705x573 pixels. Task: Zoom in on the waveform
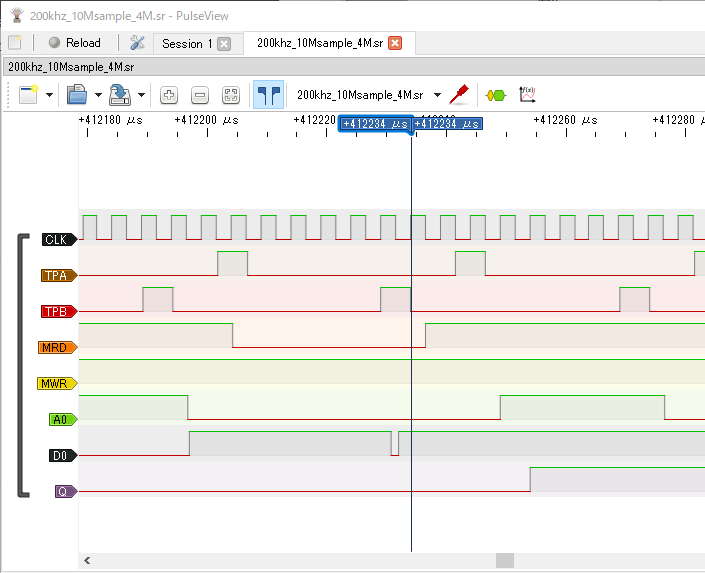[169, 95]
